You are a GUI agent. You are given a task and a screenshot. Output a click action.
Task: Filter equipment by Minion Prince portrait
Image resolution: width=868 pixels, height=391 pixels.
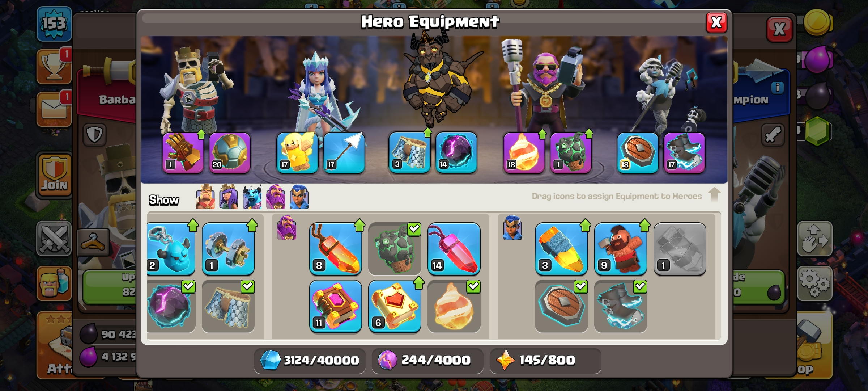252,197
